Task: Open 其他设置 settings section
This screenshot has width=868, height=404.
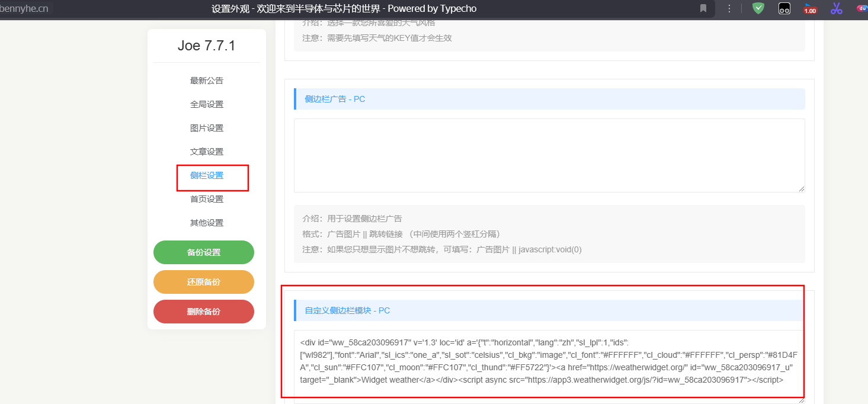Action: coord(207,223)
